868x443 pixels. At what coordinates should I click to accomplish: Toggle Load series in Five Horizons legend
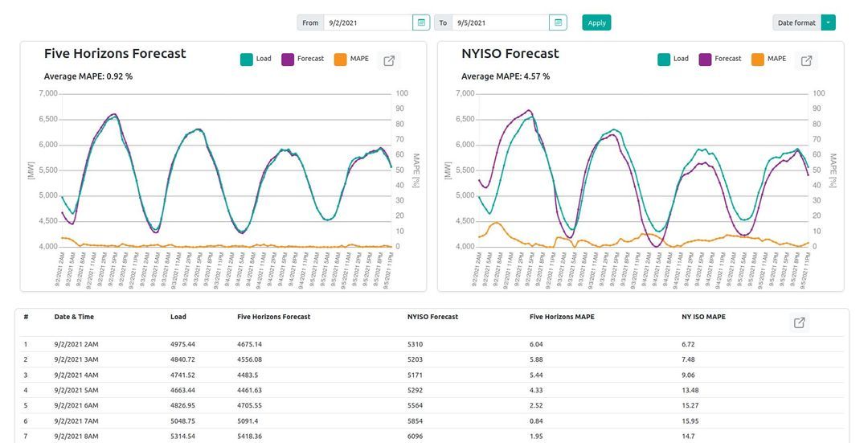pyautogui.click(x=256, y=59)
